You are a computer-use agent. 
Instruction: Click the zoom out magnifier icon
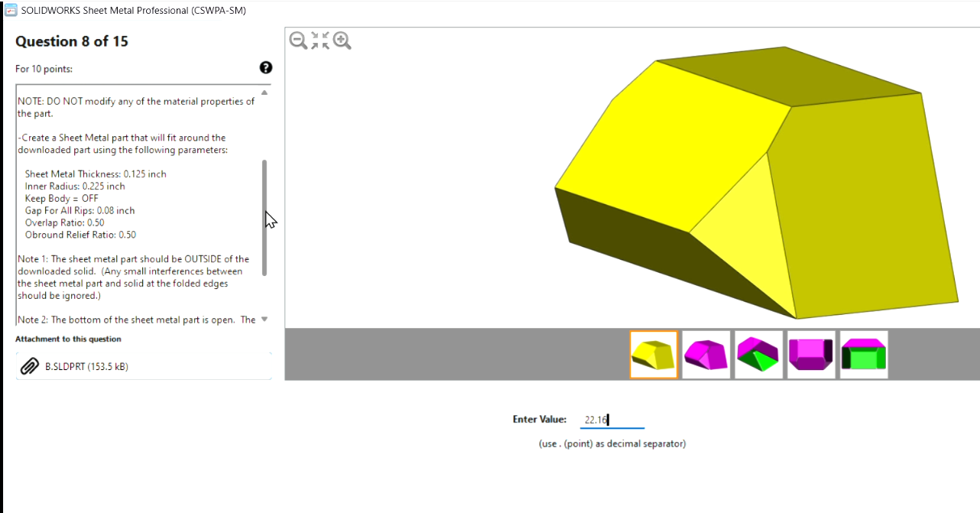pos(298,41)
